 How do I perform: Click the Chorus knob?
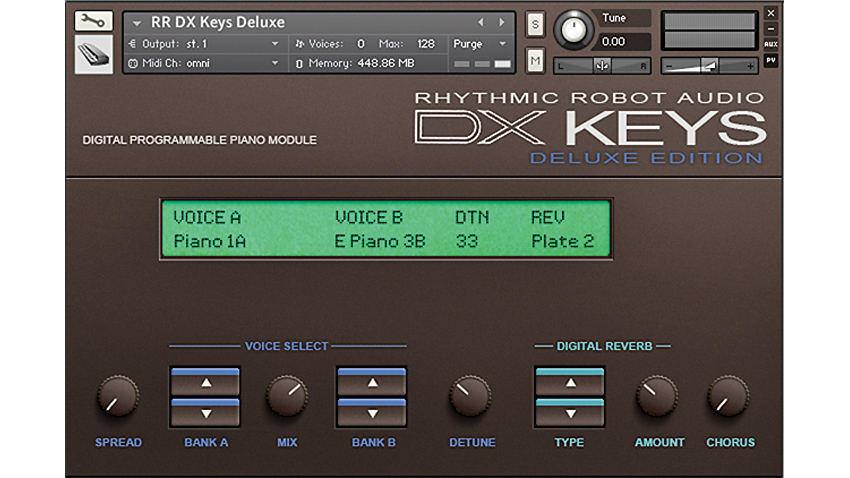[x=729, y=397]
